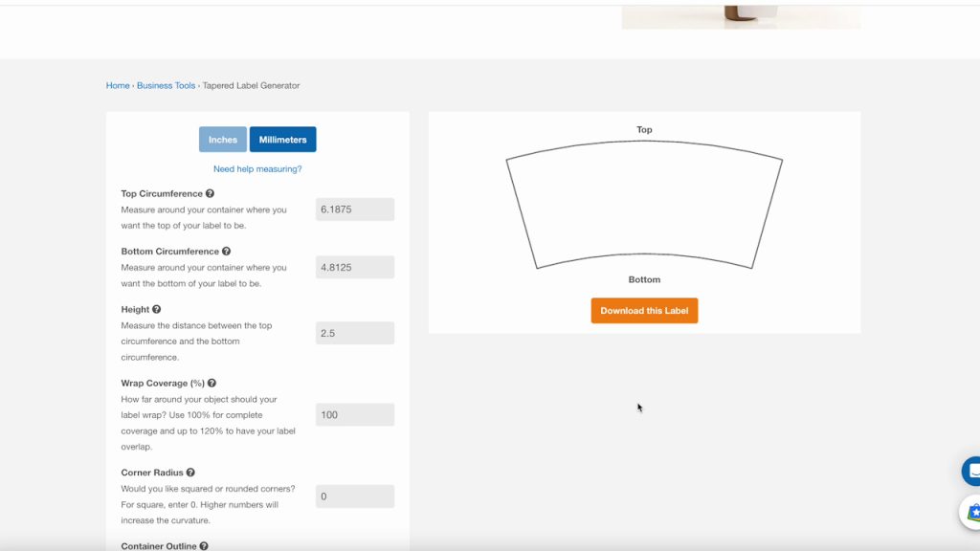This screenshot has width=980, height=551.
Task: Click Wrap Coverage question mark icon
Action: point(212,383)
